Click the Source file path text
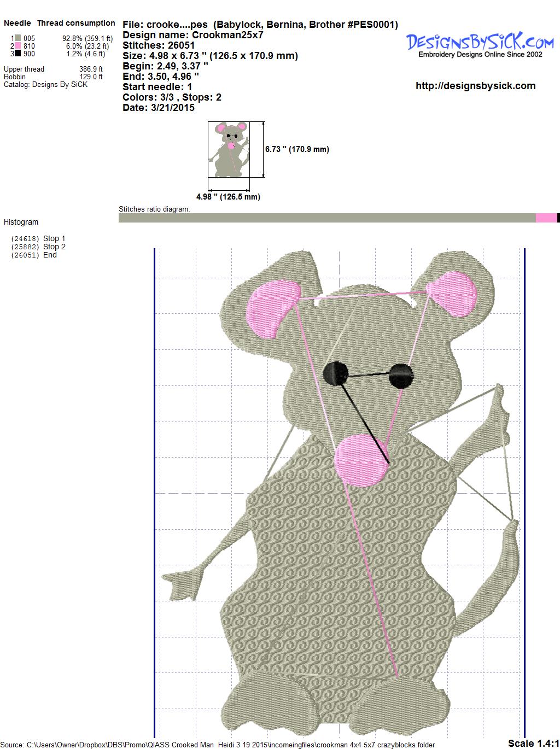560x749 pixels. (x=219, y=745)
